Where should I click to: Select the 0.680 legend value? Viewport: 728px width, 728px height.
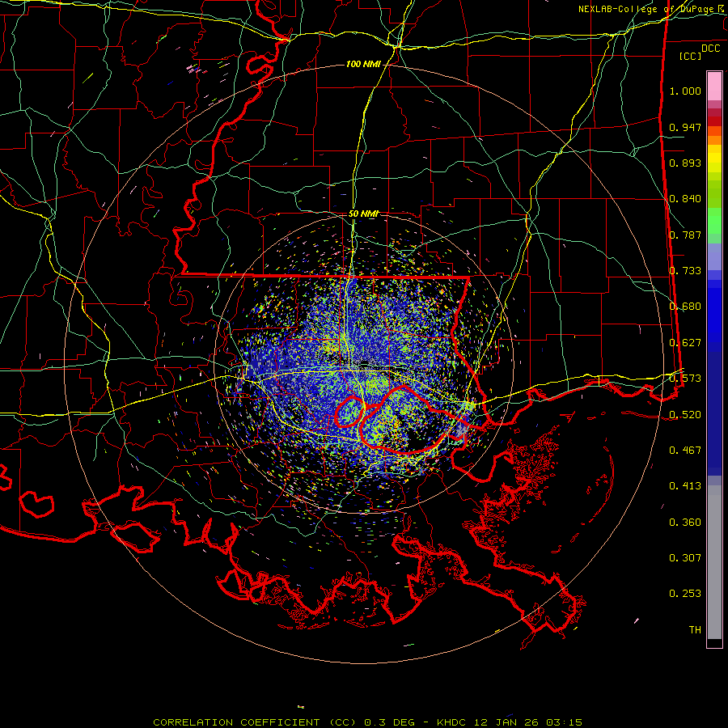point(685,307)
